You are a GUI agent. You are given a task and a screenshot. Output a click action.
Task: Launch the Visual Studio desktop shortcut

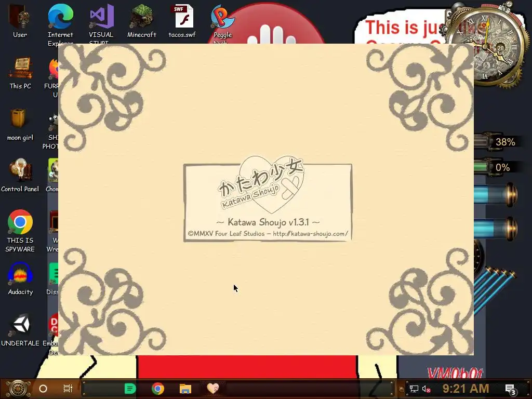click(x=101, y=24)
